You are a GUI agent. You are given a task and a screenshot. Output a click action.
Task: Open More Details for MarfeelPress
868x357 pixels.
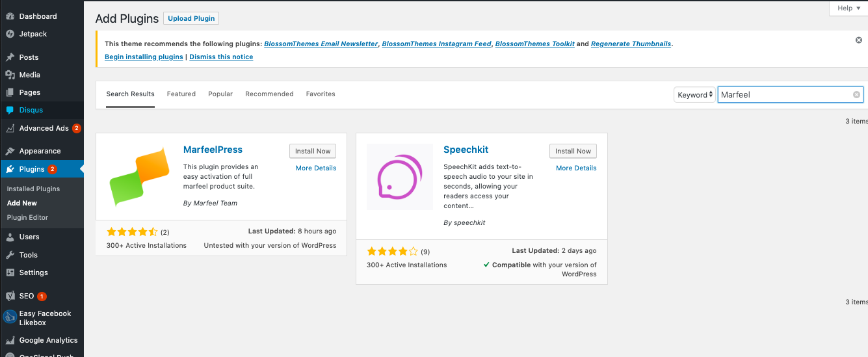pos(316,168)
